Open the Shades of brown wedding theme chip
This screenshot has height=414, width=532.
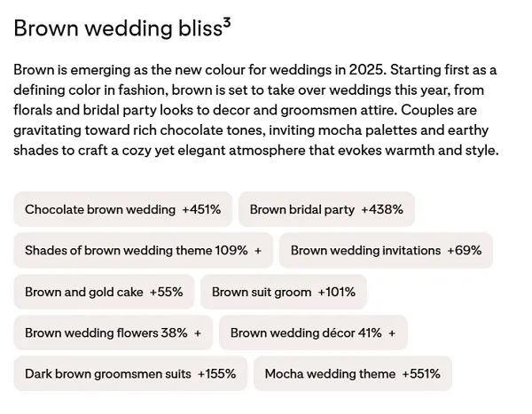[x=143, y=251]
